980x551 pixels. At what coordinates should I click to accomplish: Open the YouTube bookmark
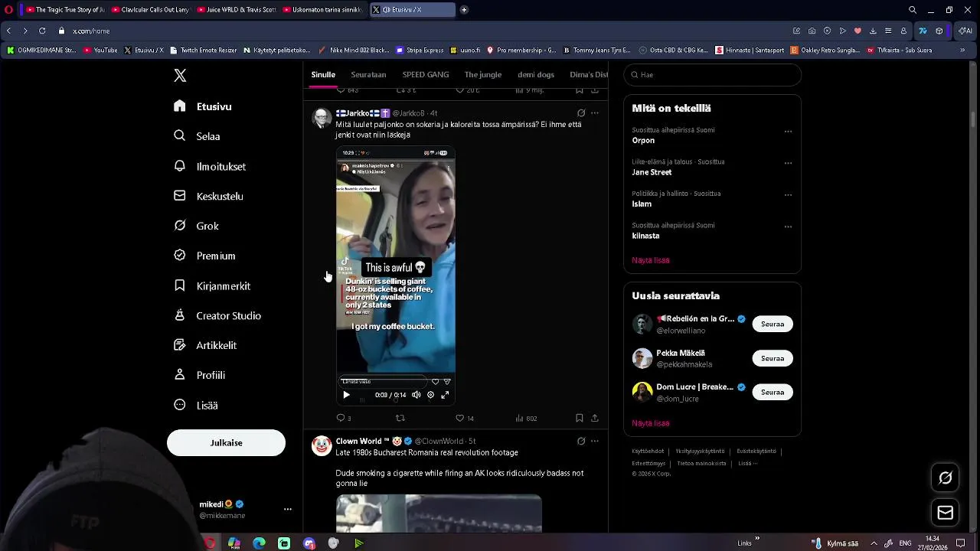[100, 51]
